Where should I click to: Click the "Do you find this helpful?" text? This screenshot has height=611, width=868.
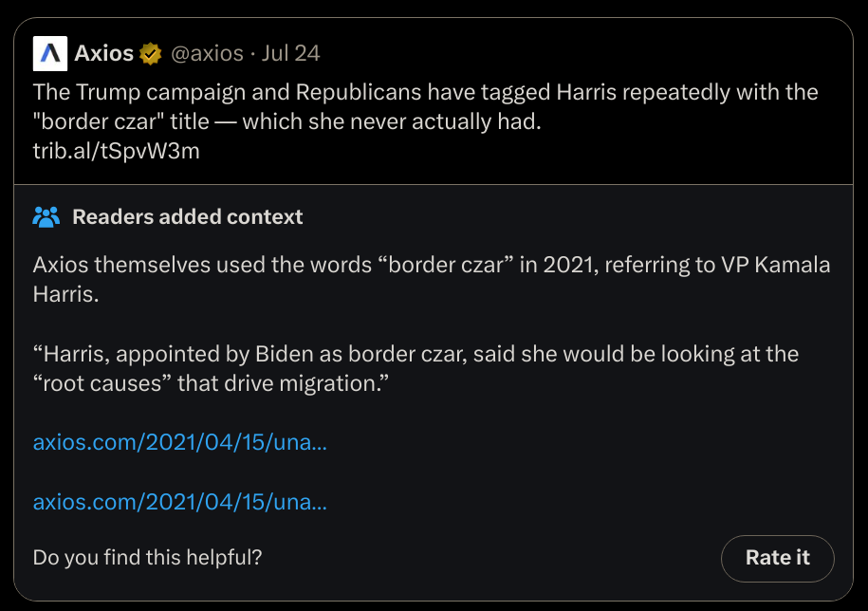coord(147,558)
